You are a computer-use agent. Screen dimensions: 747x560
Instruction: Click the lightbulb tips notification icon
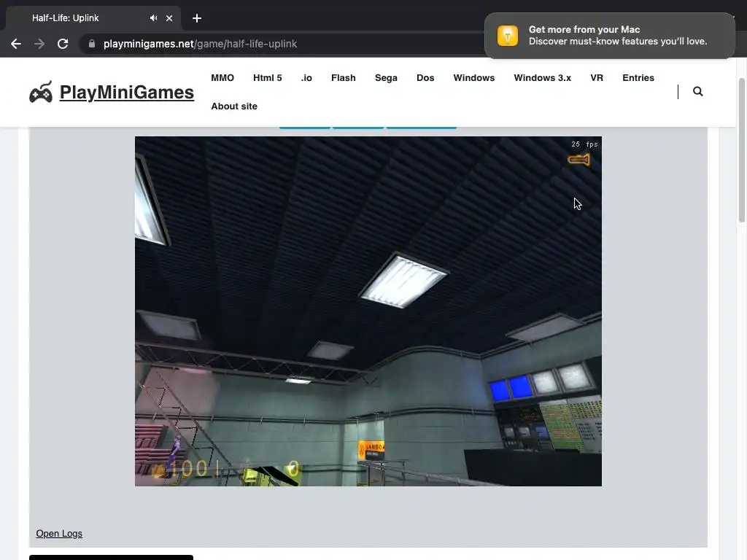point(508,36)
